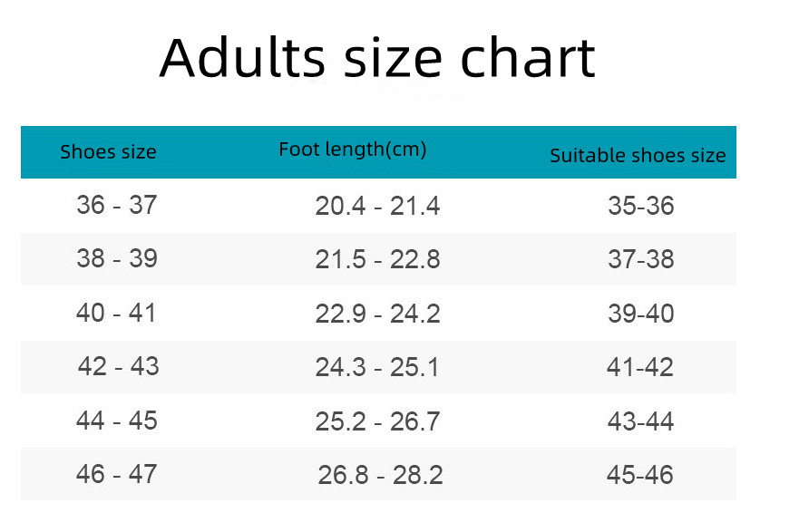Image resolution: width=809 pixels, height=532 pixels.
Task: Click shoes size "42 - 43" cell
Action: coord(118,367)
